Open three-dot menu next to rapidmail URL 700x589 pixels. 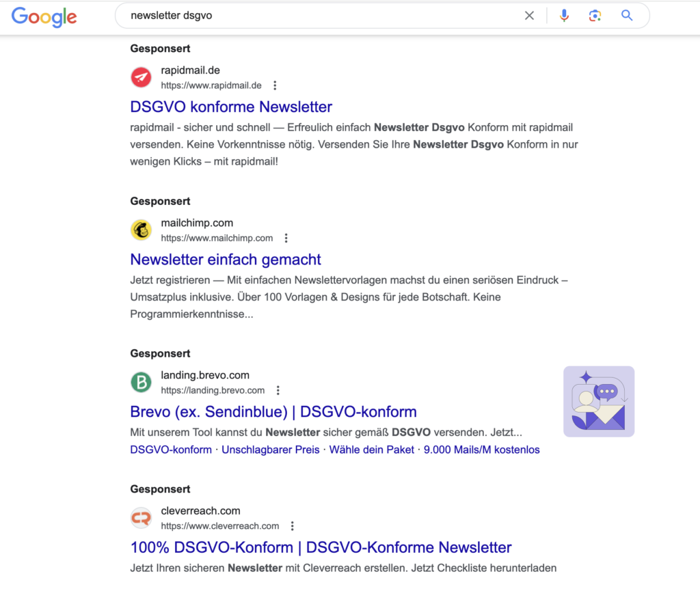click(x=275, y=85)
